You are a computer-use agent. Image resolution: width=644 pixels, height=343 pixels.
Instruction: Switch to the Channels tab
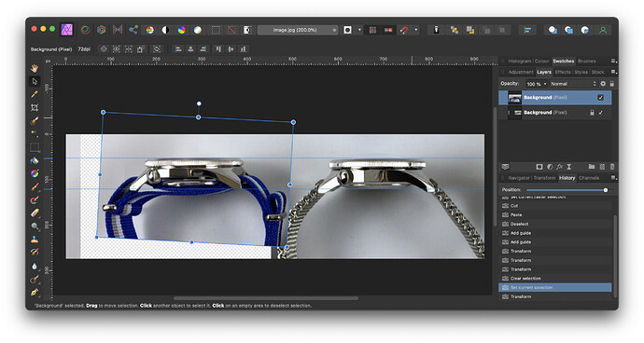[x=589, y=178]
